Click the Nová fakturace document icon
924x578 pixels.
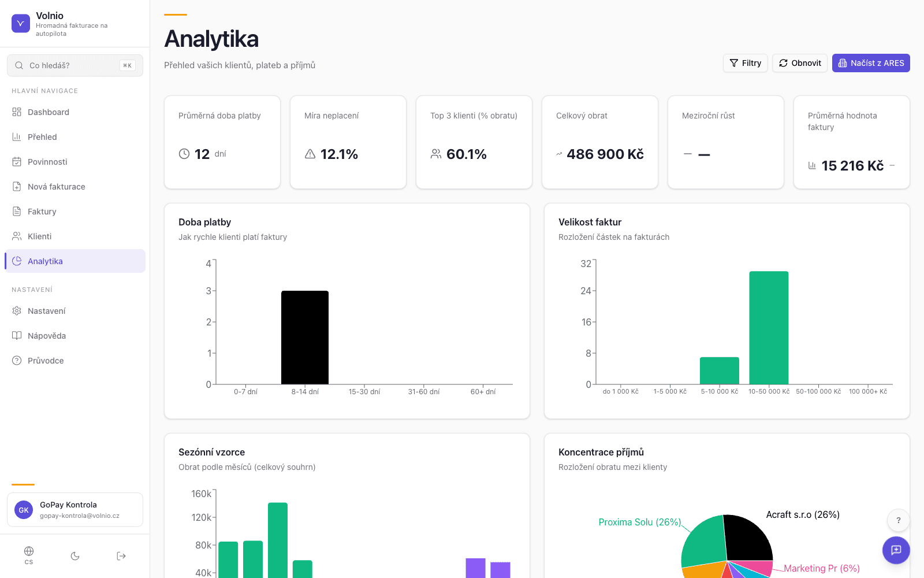tap(17, 187)
